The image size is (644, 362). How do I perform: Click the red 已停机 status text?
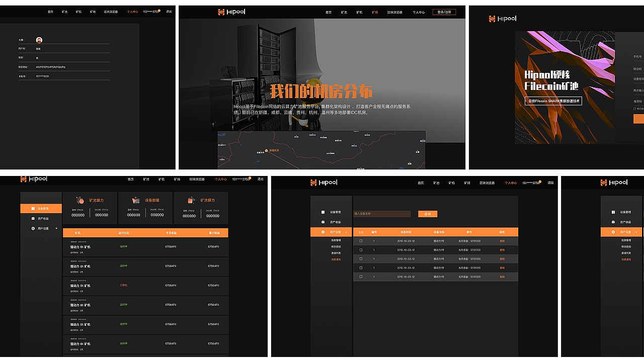click(x=124, y=285)
